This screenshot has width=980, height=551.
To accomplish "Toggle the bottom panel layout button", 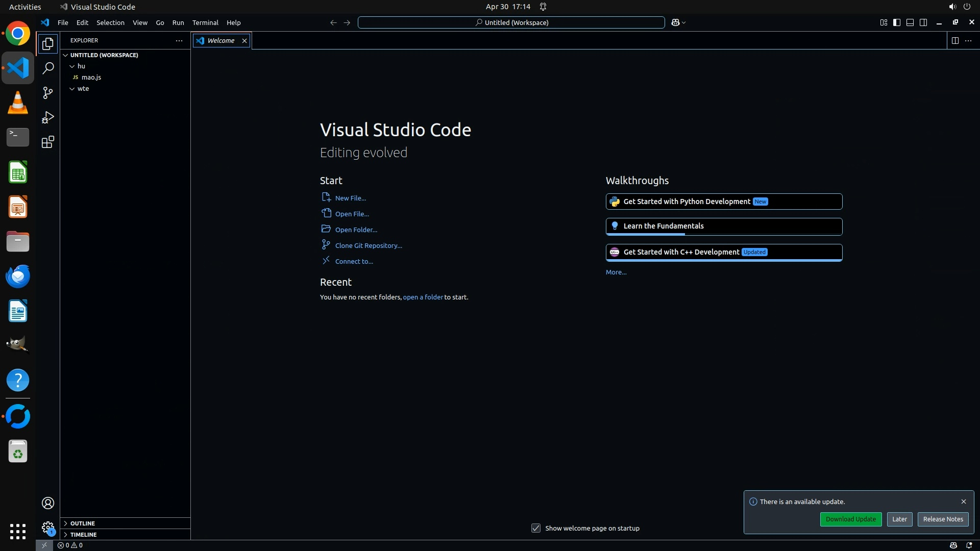I will (x=910, y=22).
